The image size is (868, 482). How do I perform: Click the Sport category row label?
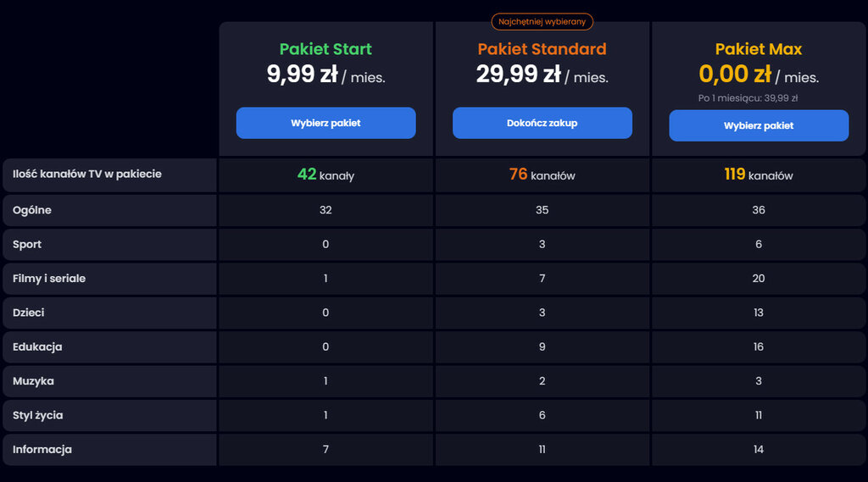pyautogui.click(x=27, y=245)
